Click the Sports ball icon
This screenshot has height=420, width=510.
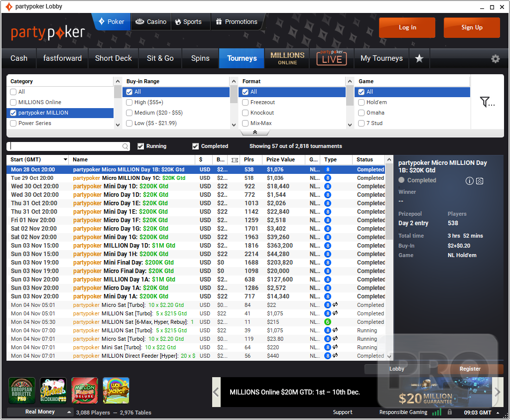[x=178, y=22]
